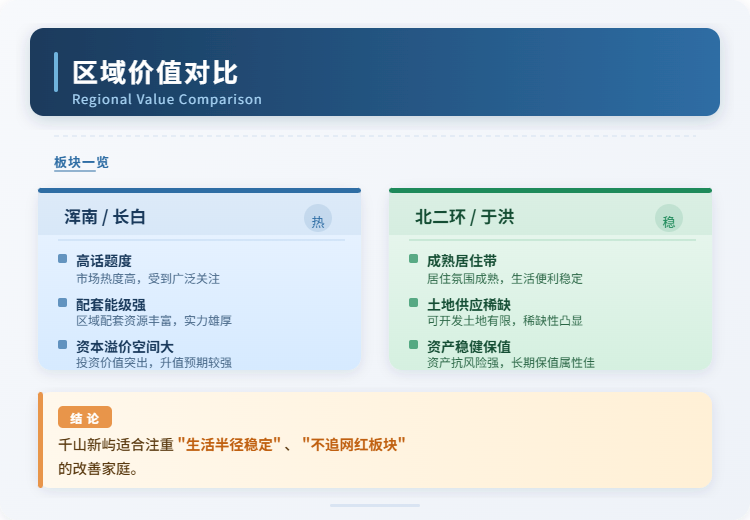Click the blue bullet beside 配套能级强
Screen dimensions: 750x520
tap(63, 302)
